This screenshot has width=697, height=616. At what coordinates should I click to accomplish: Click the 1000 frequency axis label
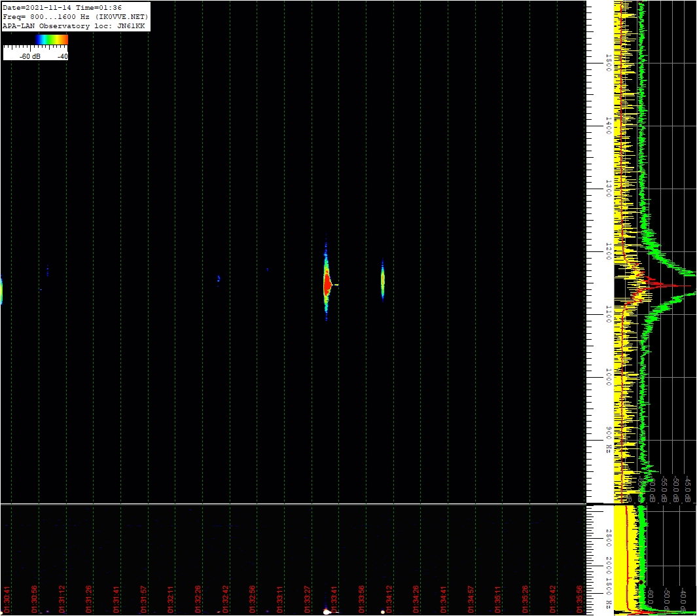click(609, 377)
